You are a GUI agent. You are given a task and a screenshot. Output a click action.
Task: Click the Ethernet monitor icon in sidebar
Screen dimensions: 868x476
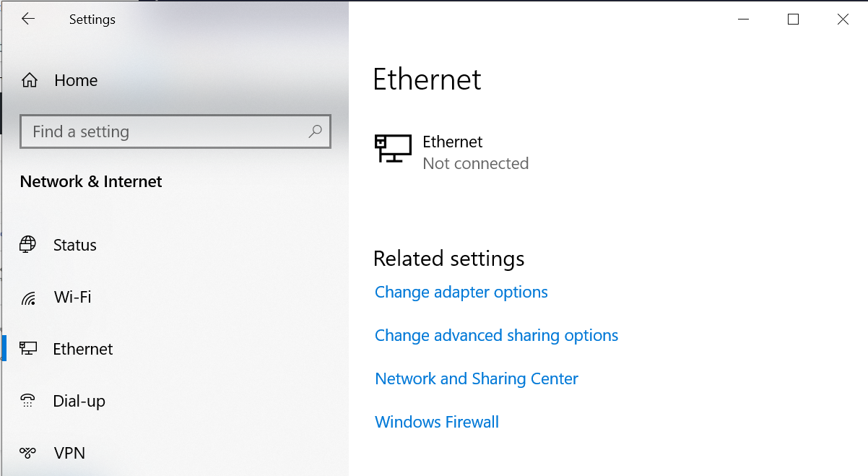28,349
